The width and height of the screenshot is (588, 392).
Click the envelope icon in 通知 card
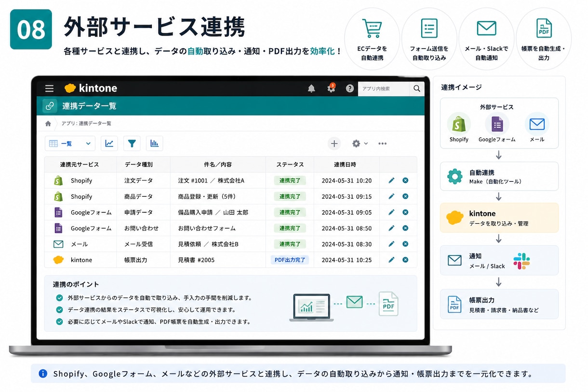click(454, 261)
